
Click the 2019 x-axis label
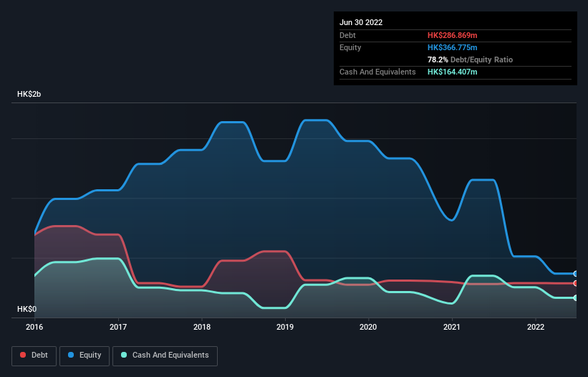click(x=285, y=327)
